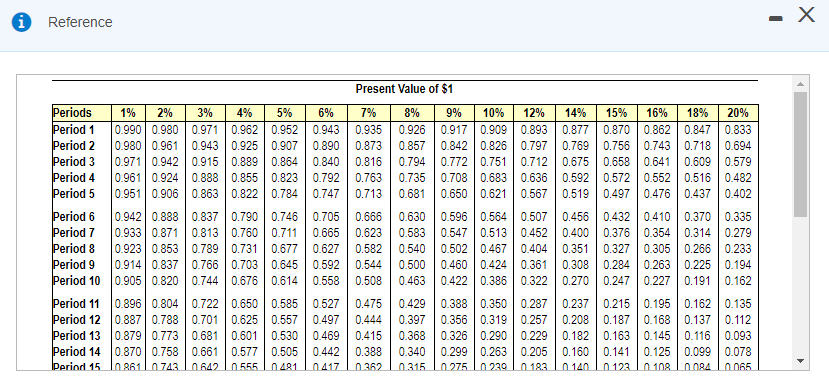
Task: Select the 5% column header
Action: [284, 113]
